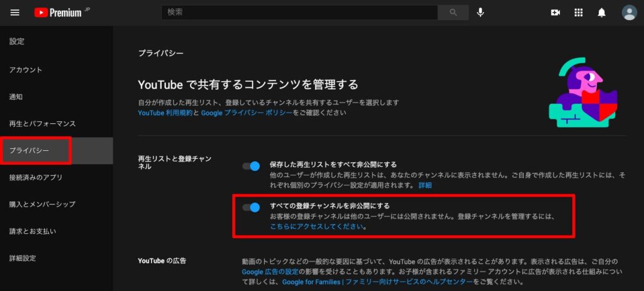Open the YouTube apps grid
The image size is (644, 291).
(579, 13)
